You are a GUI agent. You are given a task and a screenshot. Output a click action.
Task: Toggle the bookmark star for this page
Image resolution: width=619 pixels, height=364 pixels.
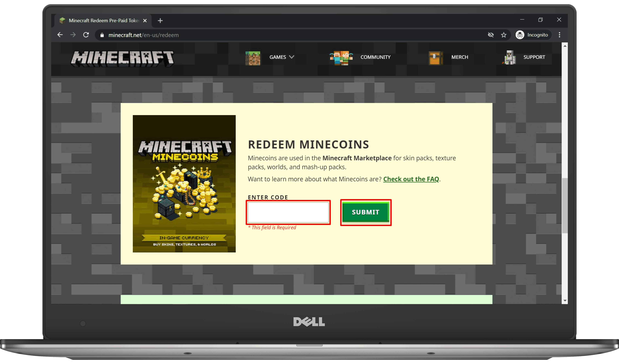point(504,35)
